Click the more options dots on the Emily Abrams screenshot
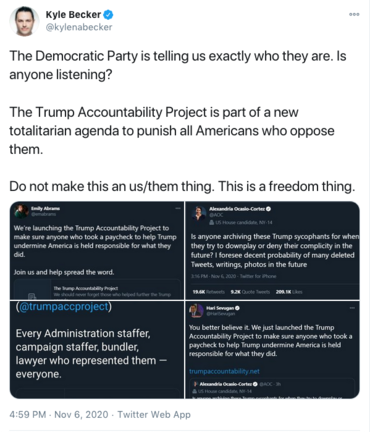 [x=178, y=208]
